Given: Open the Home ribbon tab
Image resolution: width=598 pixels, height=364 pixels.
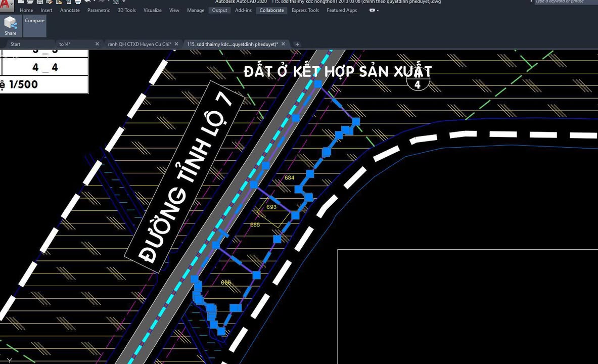Looking at the screenshot, I should (26, 10).
